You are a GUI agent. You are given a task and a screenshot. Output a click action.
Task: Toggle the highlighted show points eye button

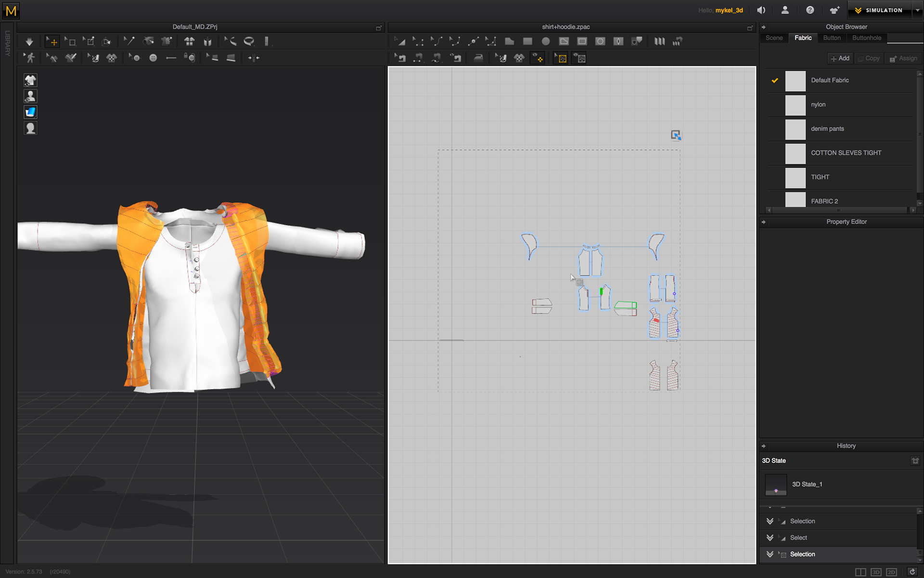tap(537, 58)
